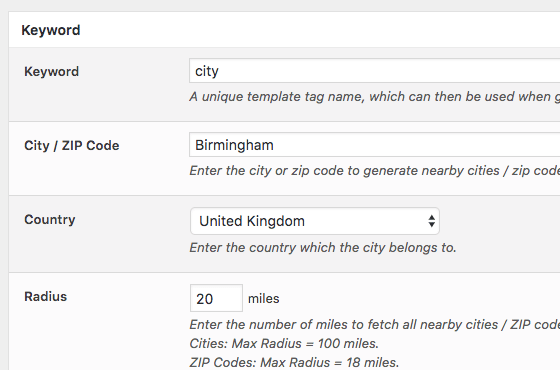
Task: Focus the Radius input showing 20
Action: pyautogui.click(x=216, y=298)
